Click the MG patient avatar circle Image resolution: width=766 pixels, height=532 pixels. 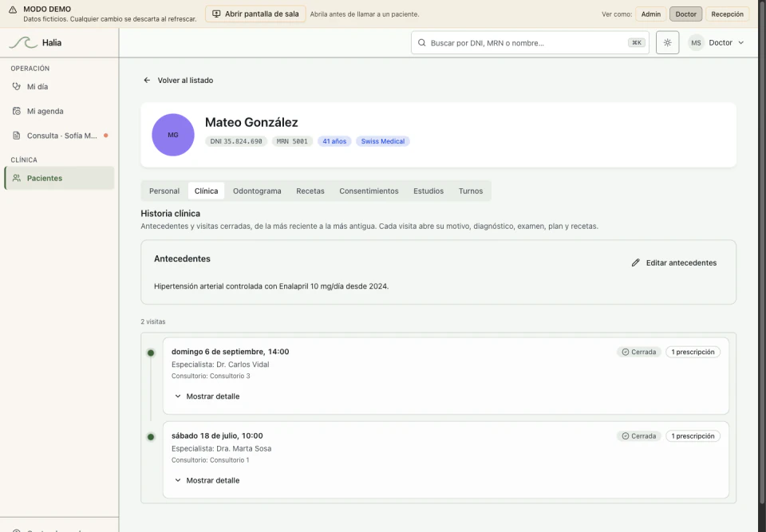173,135
